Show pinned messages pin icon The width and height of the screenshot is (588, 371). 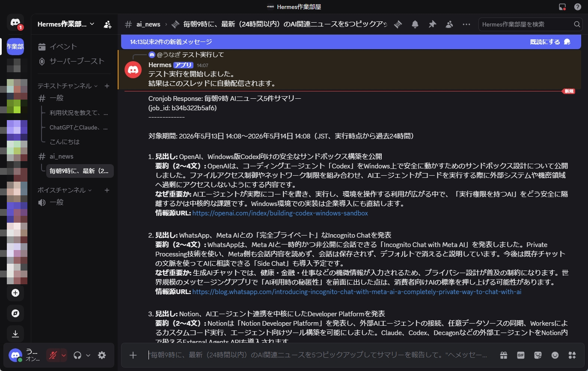tap(432, 24)
